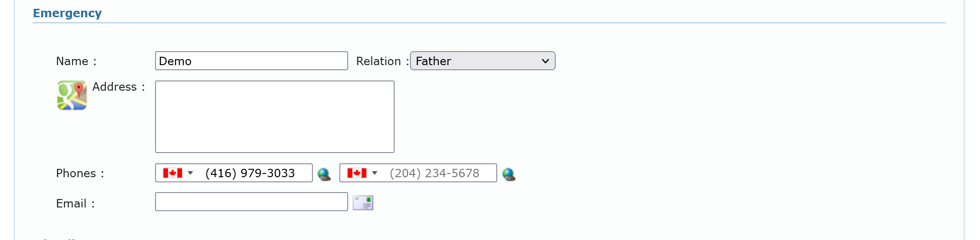Expand country code arrow for second phone
Viewport: 980px width, 240px height.
point(375,173)
